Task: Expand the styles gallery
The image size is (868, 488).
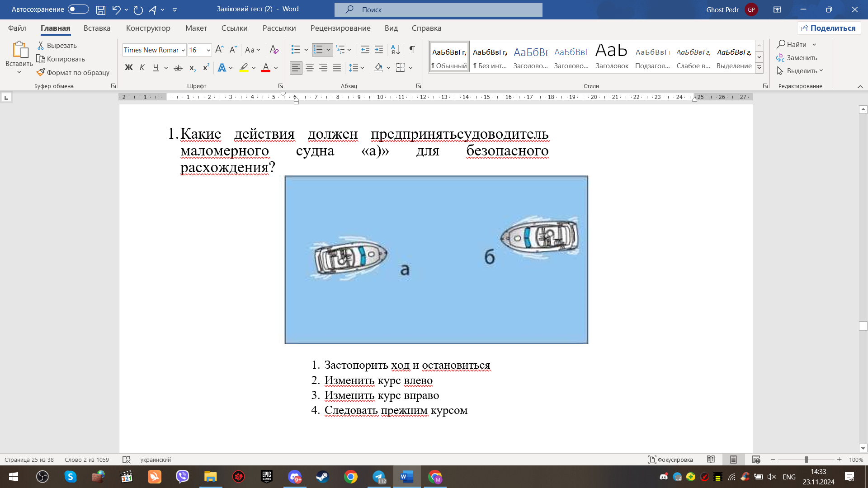Action: [x=759, y=68]
